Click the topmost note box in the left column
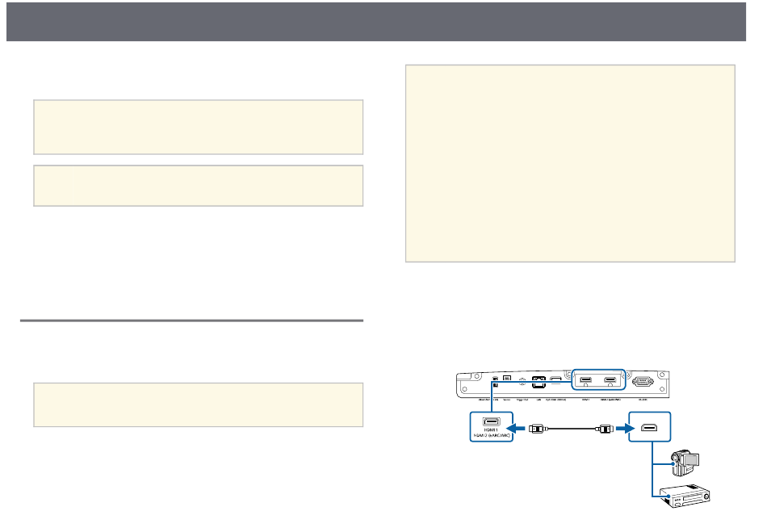The height and width of the screenshot is (532, 767). 198,127
